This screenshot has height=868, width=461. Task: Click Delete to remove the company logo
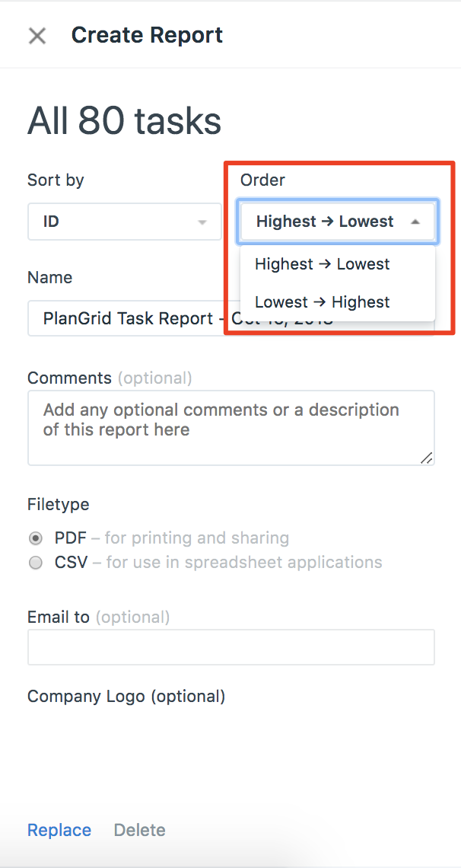tap(139, 830)
